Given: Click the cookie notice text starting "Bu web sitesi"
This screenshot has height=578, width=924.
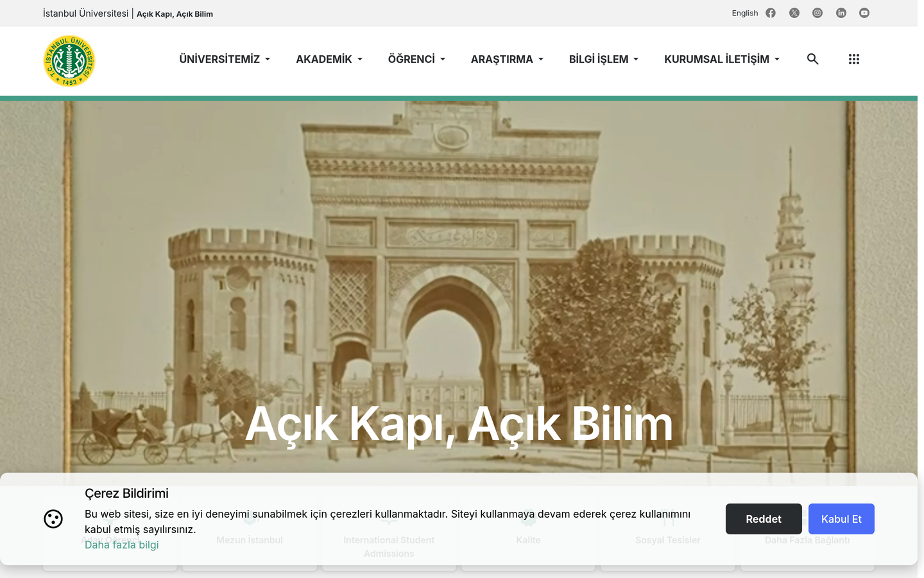Looking at the screenshot, I should [x=388, y=521].
